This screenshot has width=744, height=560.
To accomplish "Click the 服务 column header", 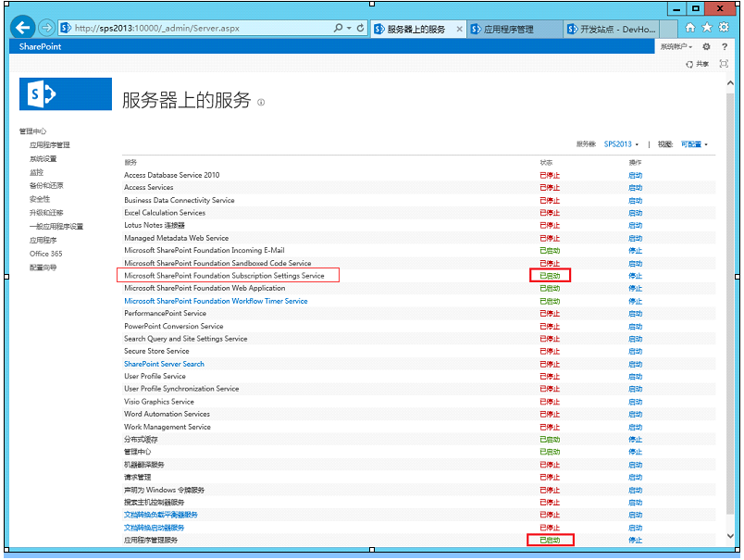I will click(x=130, y=163).
